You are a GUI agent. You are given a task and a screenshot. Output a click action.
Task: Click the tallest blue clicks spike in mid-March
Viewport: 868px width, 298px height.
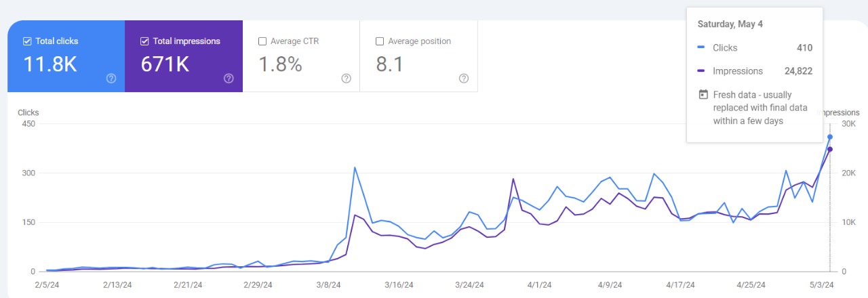point(355,167)
